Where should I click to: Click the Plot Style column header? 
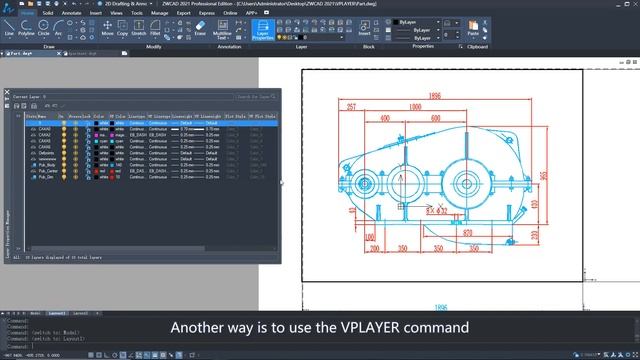[236, 116]
